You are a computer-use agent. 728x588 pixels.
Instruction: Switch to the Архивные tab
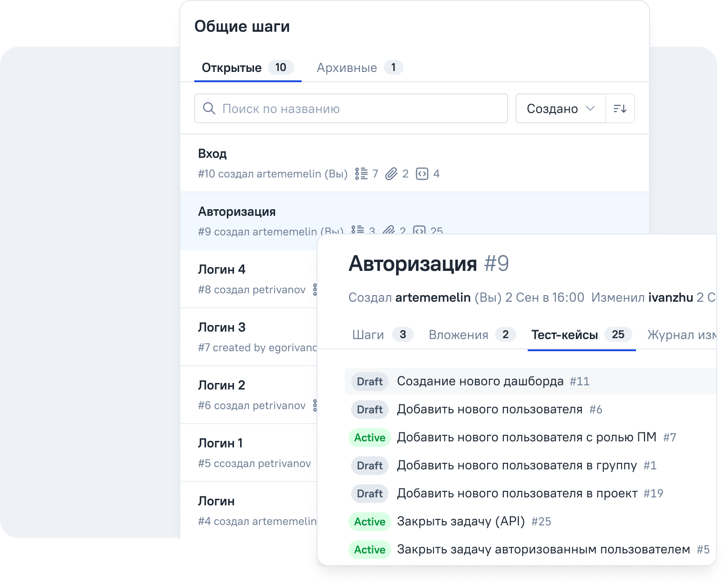click(360, 68)
